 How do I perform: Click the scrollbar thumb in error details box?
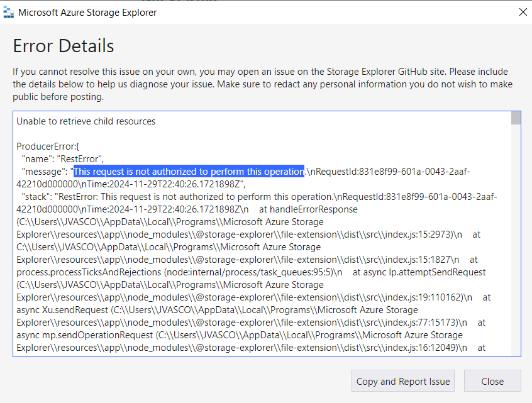(516, 118)
